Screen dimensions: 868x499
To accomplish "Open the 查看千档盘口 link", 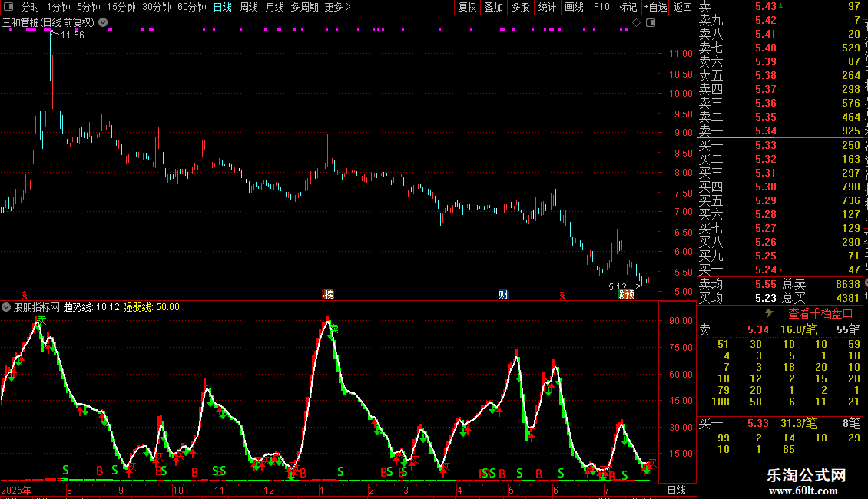I will 821,314.
